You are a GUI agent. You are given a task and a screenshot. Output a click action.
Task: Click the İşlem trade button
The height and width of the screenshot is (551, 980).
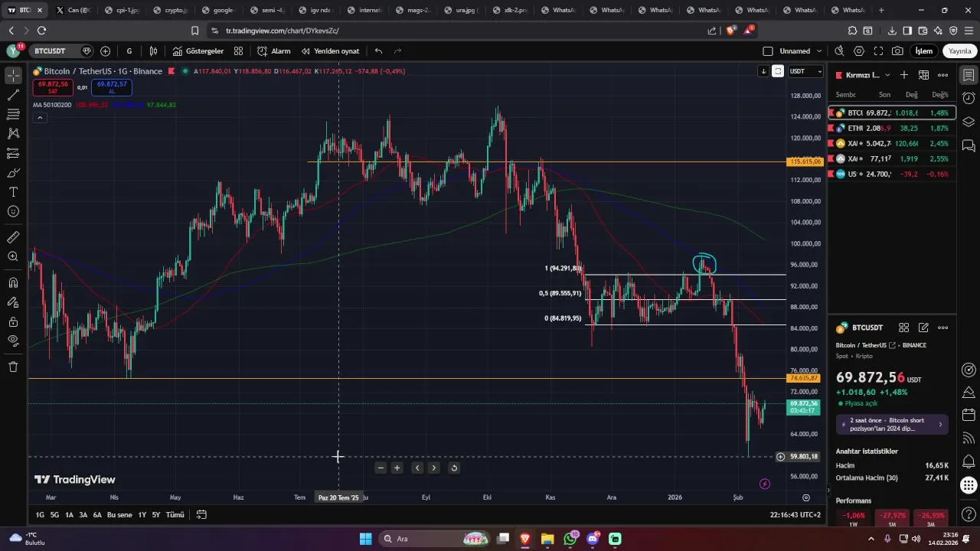924,51
